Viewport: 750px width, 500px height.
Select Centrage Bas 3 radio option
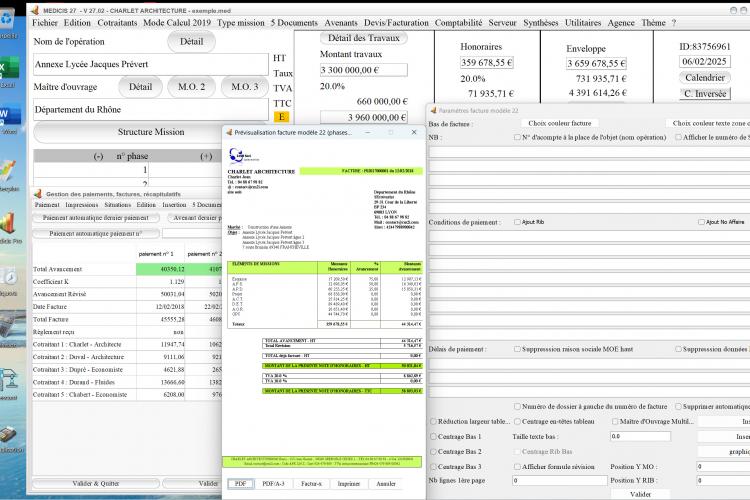coord(433,467)
